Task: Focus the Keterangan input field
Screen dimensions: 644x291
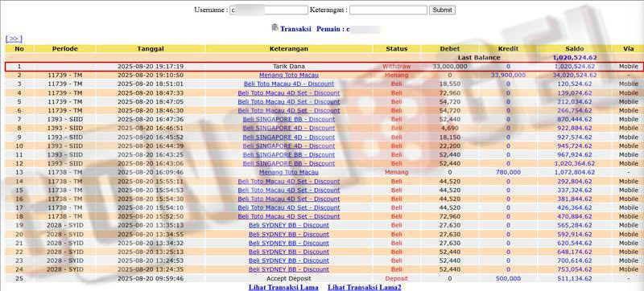Action: (x=389, y=10)
